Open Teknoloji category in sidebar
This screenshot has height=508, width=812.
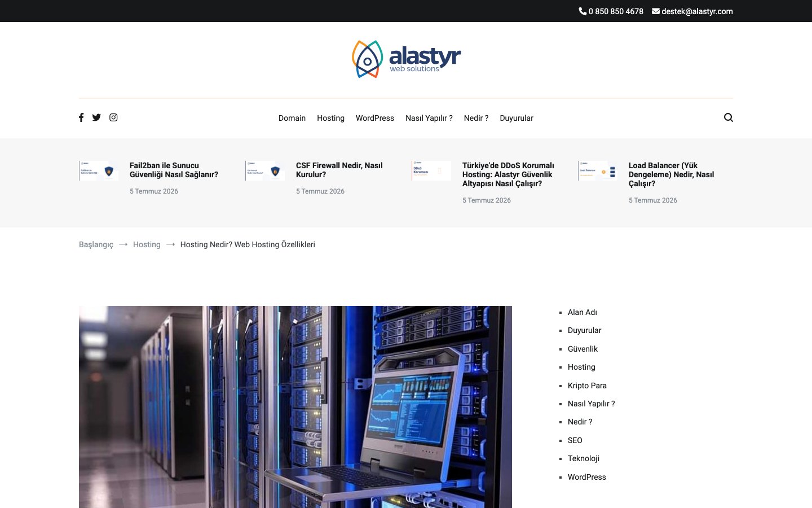tap(583, 458)
